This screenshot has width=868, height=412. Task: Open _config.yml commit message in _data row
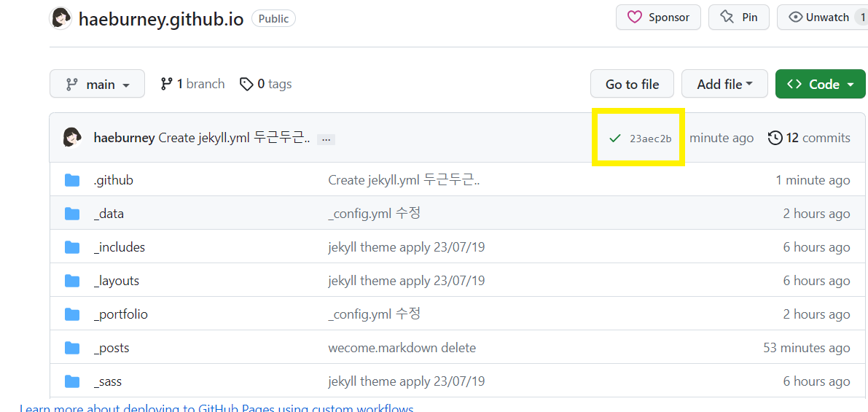pyautogui.click(x=374, y=214)
